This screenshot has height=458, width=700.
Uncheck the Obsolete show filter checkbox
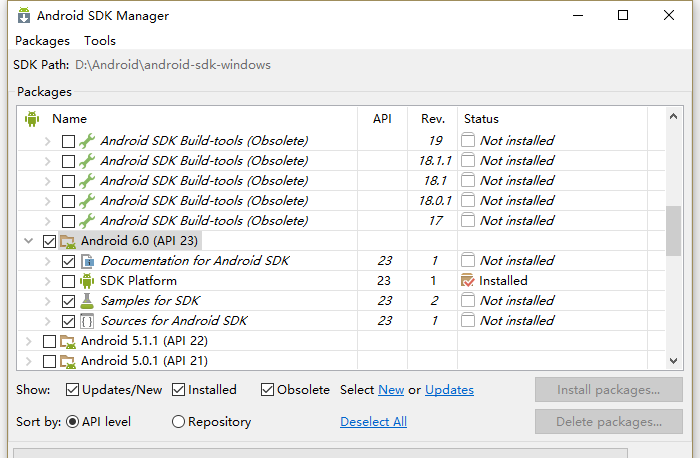267,390
